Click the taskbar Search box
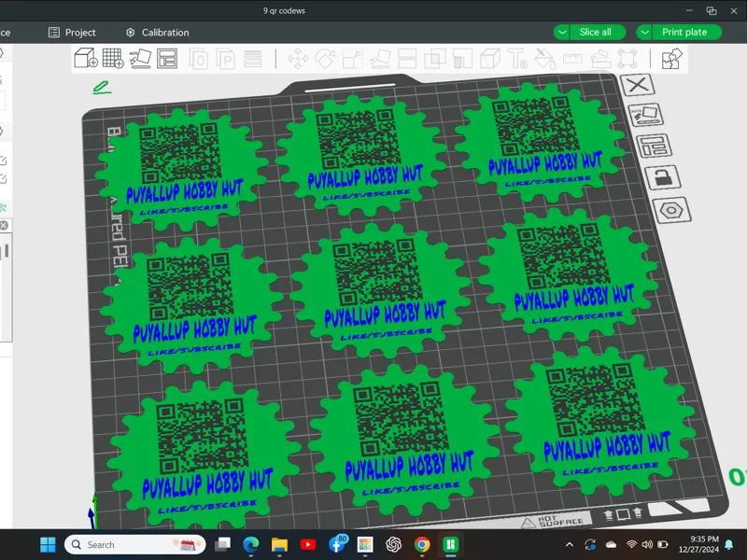 tap(134, 544)
